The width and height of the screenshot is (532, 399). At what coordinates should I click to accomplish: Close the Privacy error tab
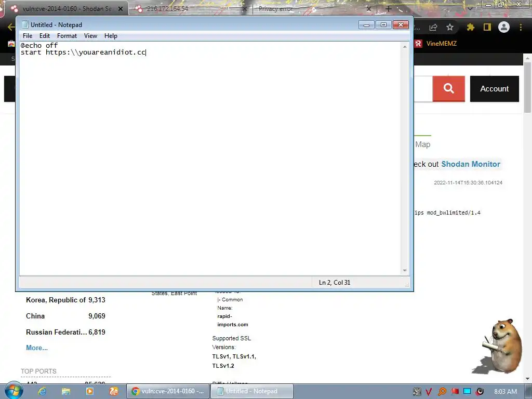369,9
